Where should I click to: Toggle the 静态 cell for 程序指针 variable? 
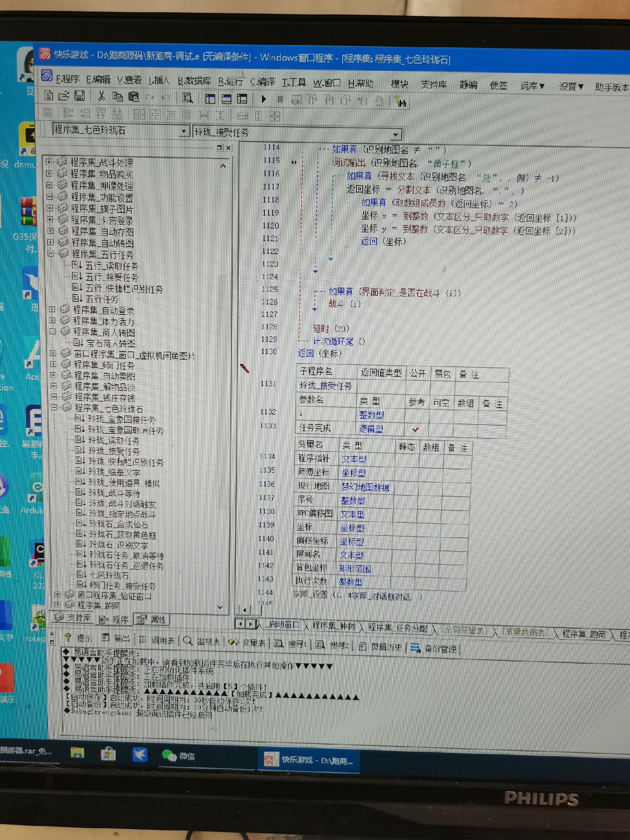(x=406, y=459)
